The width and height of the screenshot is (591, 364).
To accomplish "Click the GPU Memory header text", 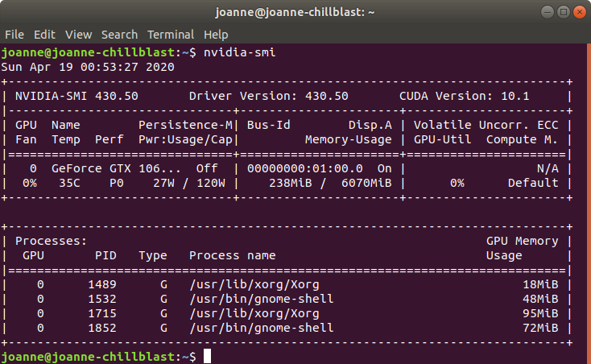I will (x=523, y=241).
